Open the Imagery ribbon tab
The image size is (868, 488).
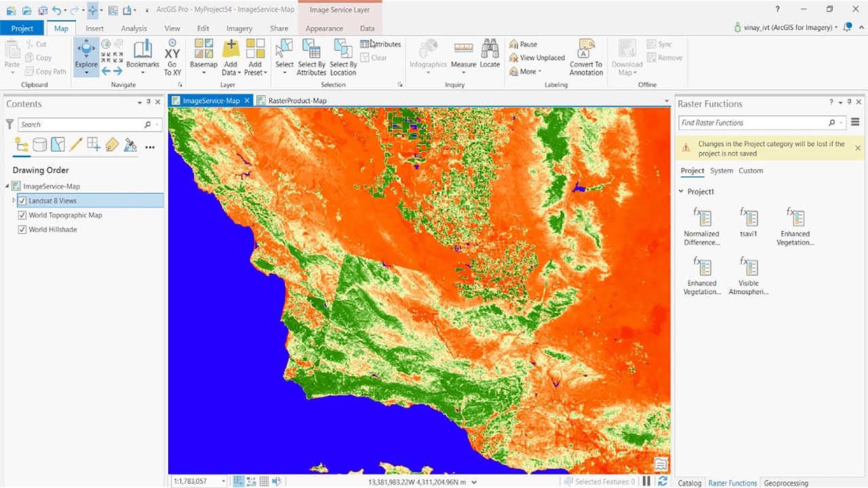click(x=239, y=28)
